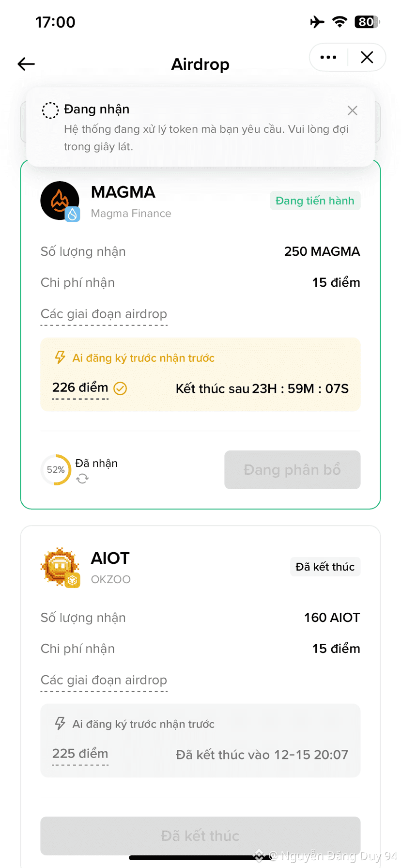Tap the 52% circular progress indicator
Screen dimensions: 401x868
click(56, 470)
